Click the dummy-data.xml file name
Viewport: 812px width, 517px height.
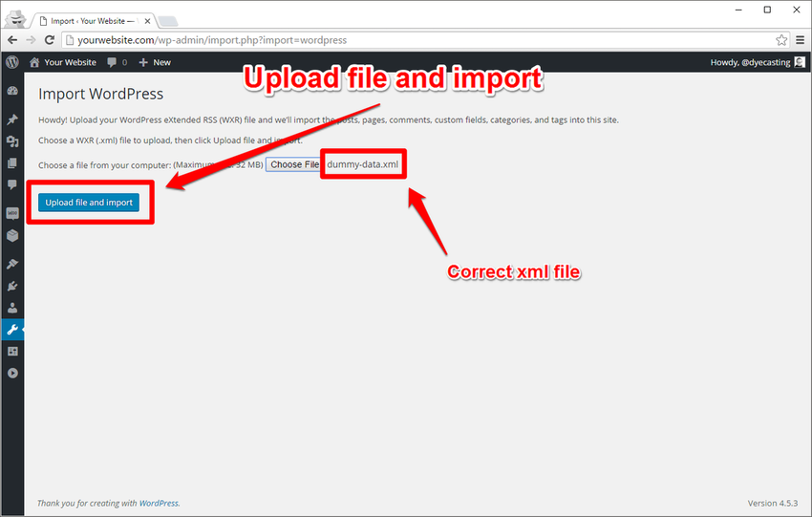coord(362,164)
